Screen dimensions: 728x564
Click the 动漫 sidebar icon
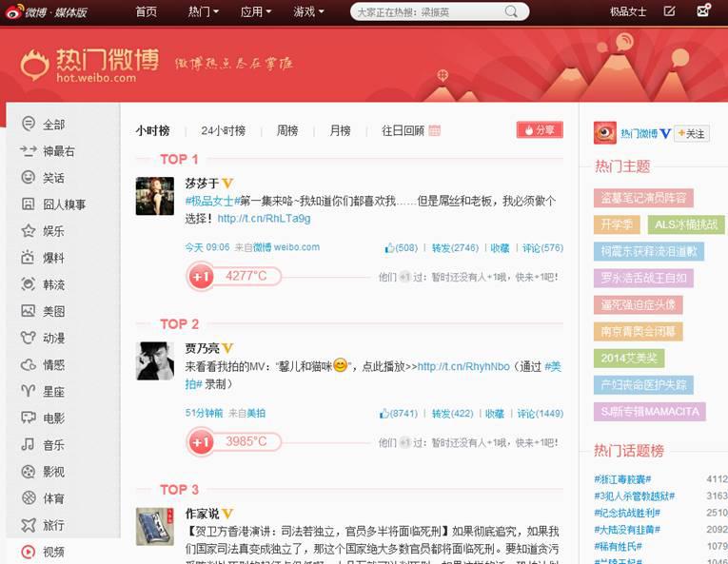pos(29,338)
